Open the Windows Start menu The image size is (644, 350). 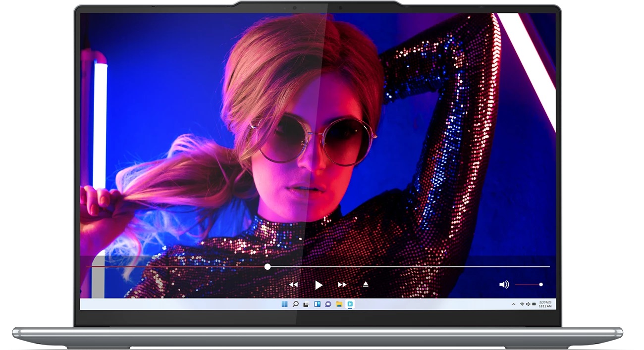pos(284,304)
